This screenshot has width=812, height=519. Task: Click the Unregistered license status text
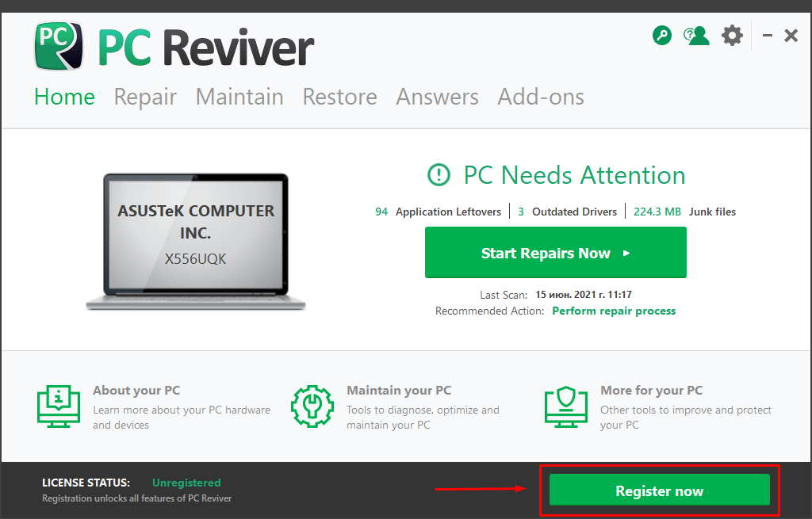click(186, 483)
